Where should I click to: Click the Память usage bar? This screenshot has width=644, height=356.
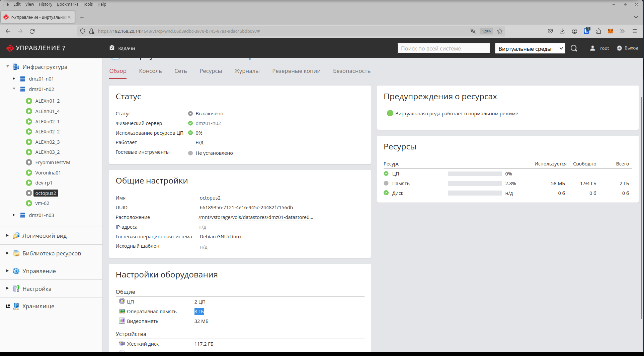pyautogui.click(x=475, y=184)
